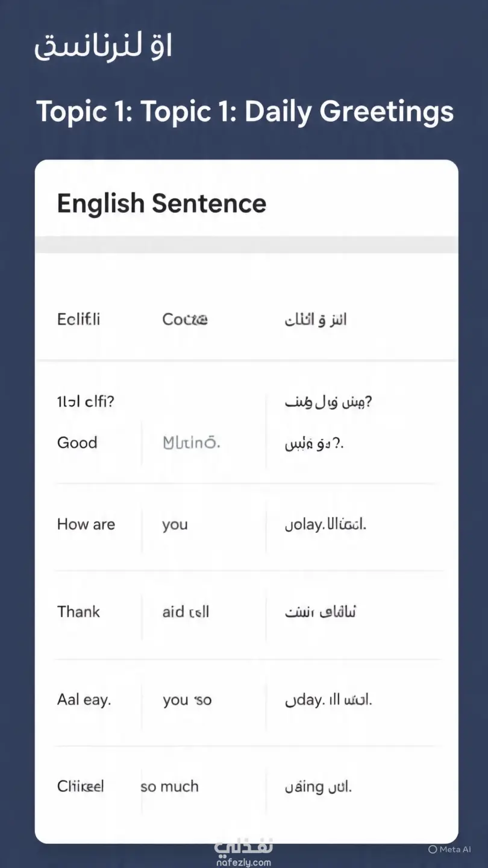The height and width of the screenshot is (868, 488).
Task: Select the Eclifli column header
Action: (78, 319)
